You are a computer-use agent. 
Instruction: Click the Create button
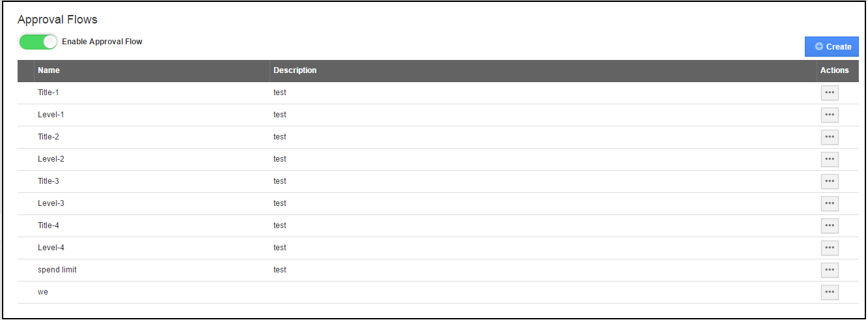pyautogui.click(x=832, y=47)
